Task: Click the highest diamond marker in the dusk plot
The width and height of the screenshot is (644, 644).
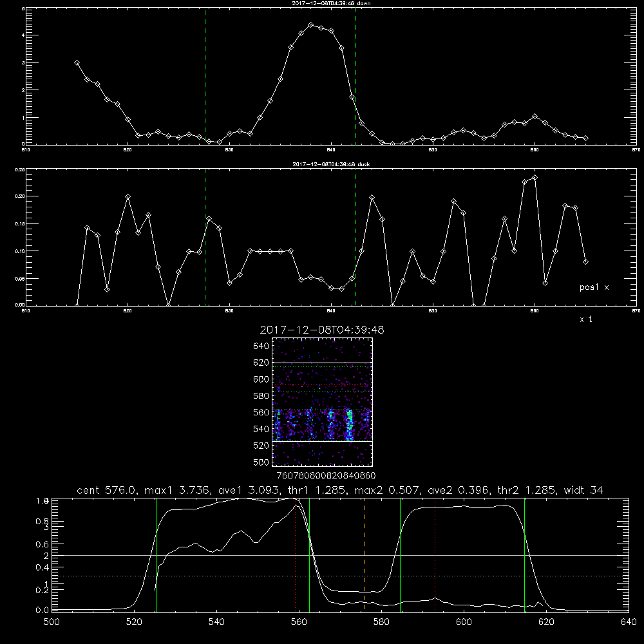Action: 535,178
